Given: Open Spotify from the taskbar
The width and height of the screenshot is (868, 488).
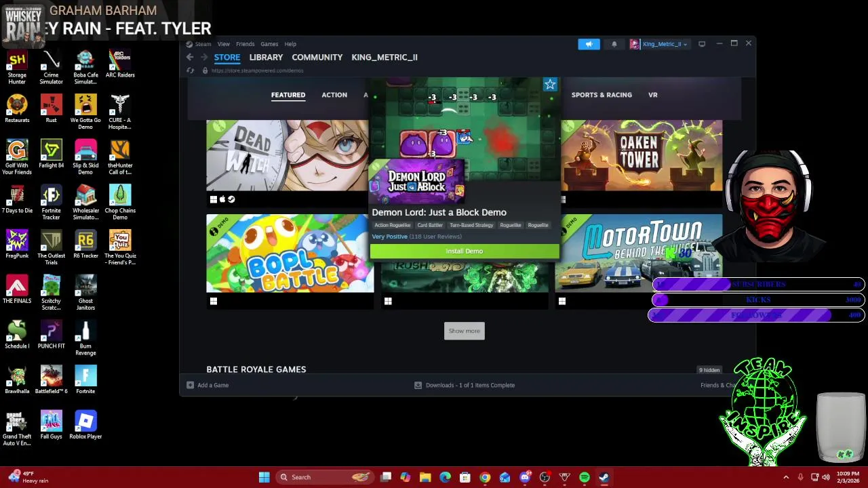Looking at the screenshot, I should (585, 477).
